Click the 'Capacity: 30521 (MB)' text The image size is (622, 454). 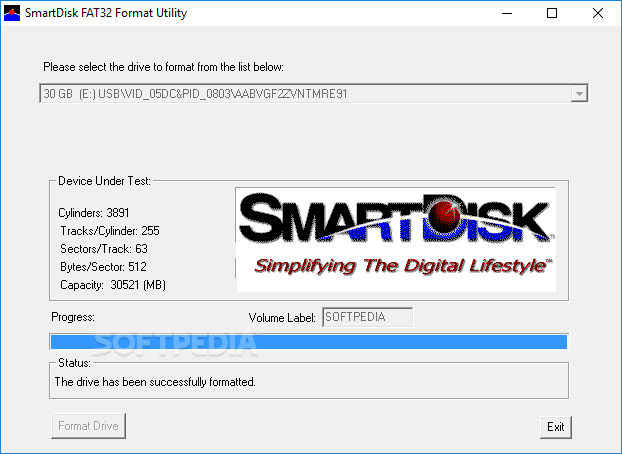pyautogui.click(x=113, y=285)
